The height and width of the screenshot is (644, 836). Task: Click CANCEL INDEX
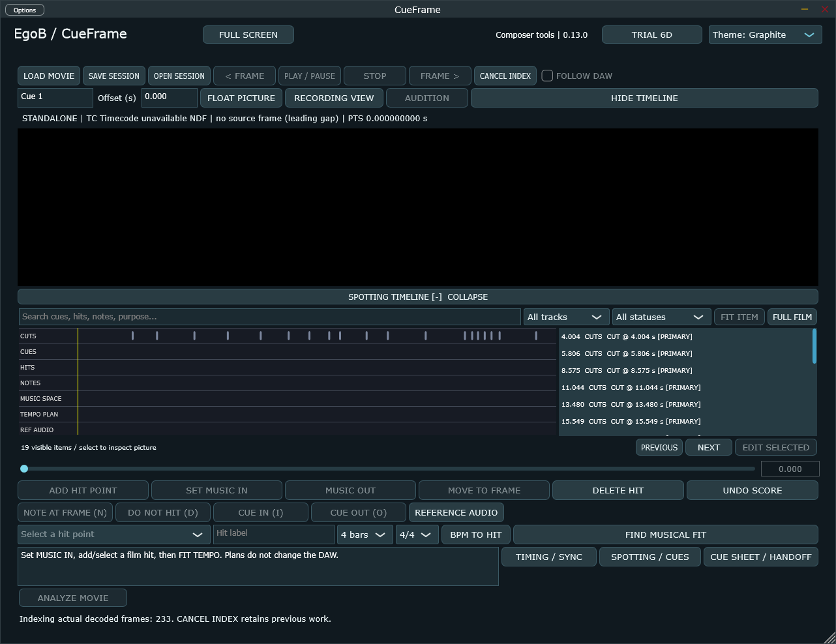[x=505, y=76]
